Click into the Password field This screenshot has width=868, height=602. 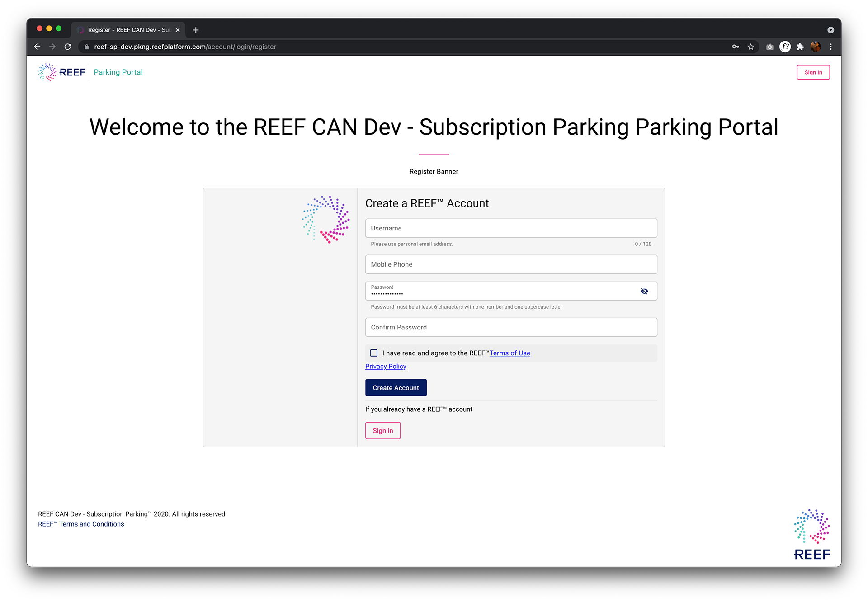(511, 291)
